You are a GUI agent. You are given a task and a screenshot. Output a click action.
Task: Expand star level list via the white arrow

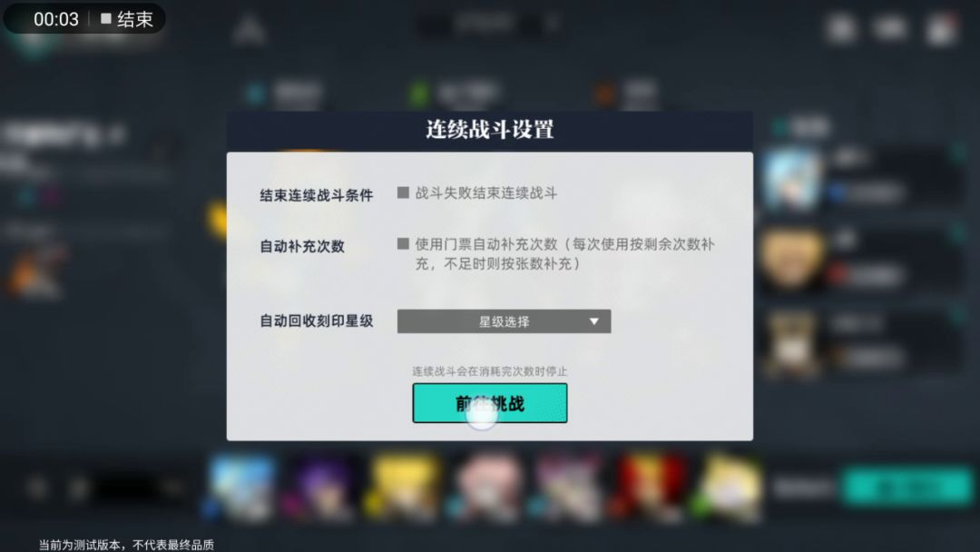[x=593, y=321]
